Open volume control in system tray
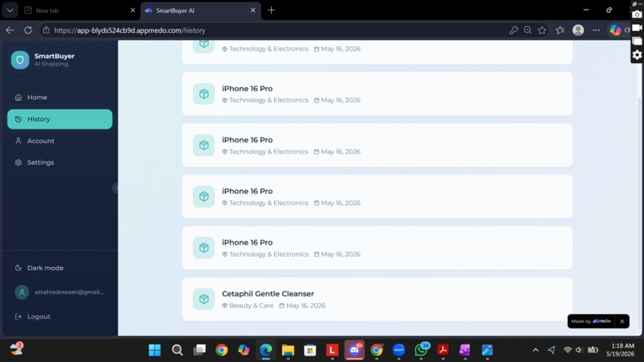 [x=579, y=350]
